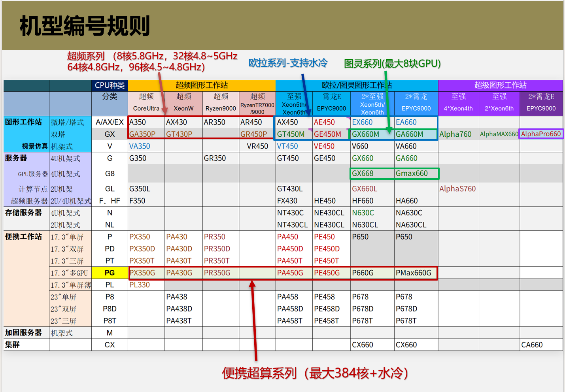Viewport: 565px width, 392px height.
Task: Click the 图灵系列 green annotation label
Action: point(392,64)
